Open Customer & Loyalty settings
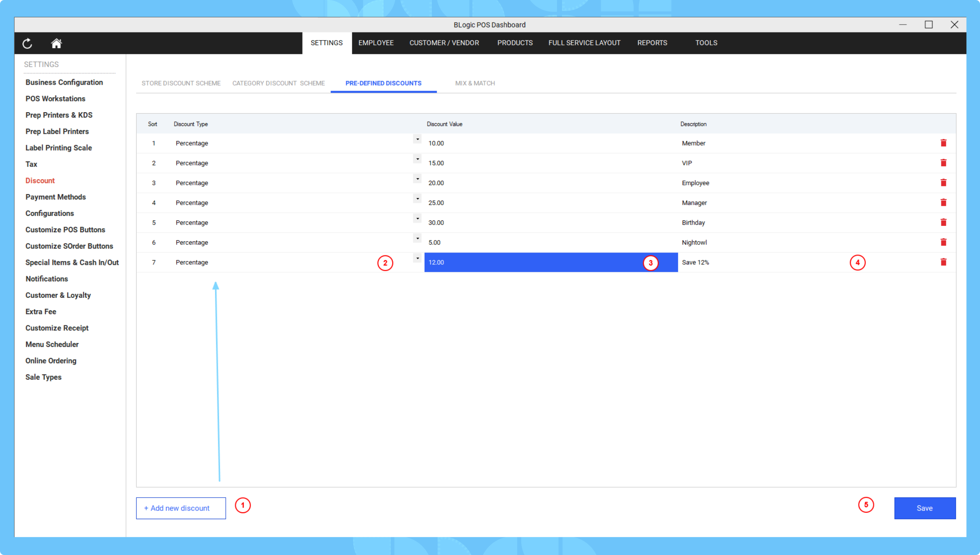The height and width of the screenshot is (555, 980). 58,295
